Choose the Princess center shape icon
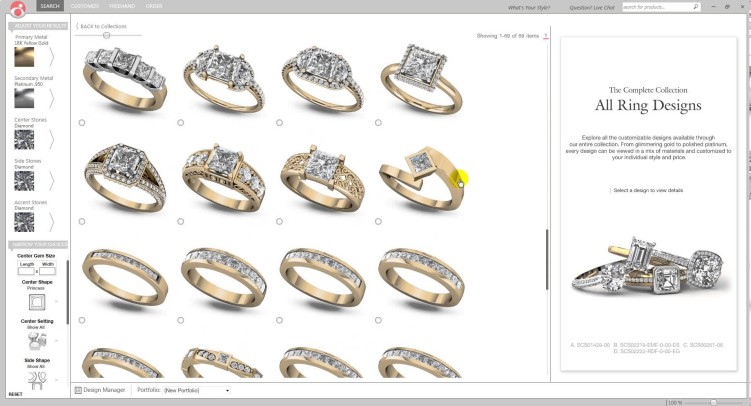Viewport: 751px width, 406px height. [x=36, y=302]
